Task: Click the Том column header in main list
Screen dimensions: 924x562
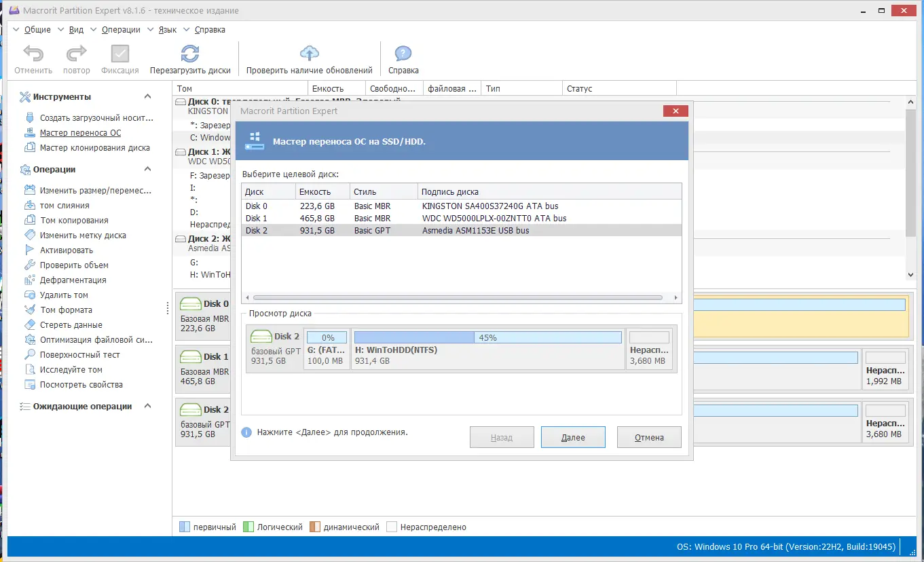Action: [240, 88]
